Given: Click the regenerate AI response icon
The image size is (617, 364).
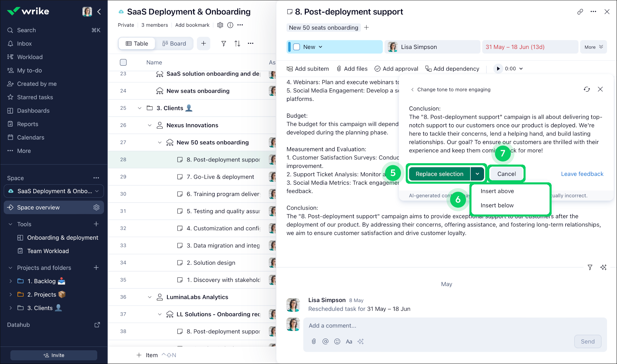Looking at the screenshot, I should coord(587,89).
